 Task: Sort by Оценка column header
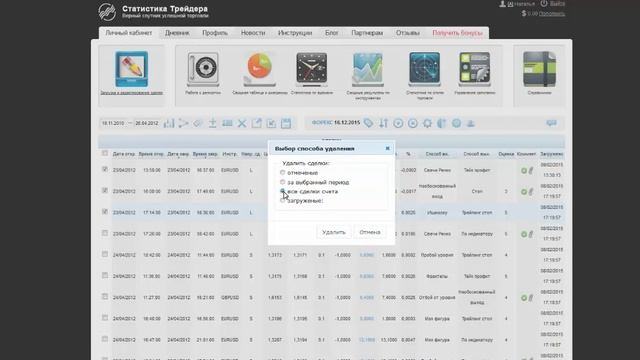click(x=506, y=154)
